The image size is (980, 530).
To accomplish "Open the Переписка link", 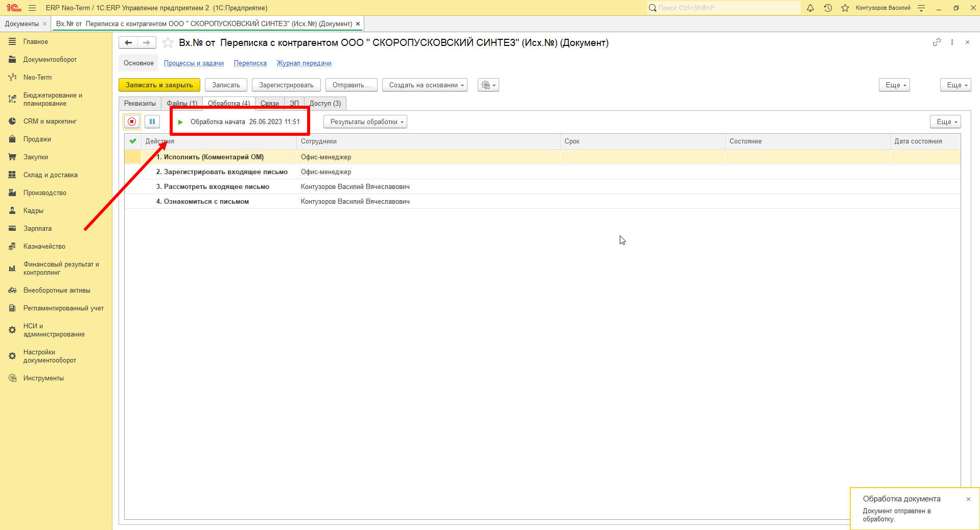I will click(250, 63).
